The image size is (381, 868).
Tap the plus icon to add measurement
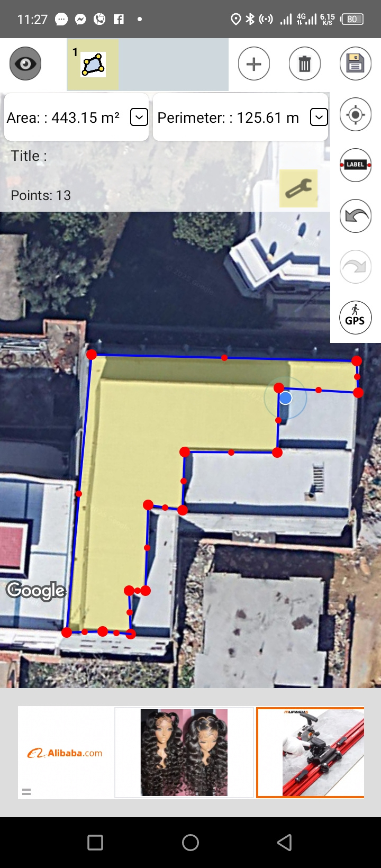point(254,64)
